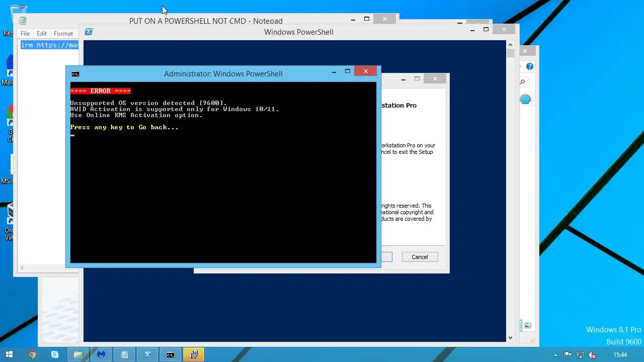
Task: Click the PowerShell scrollbar up arrow
Action: click(x=510, y=44)
